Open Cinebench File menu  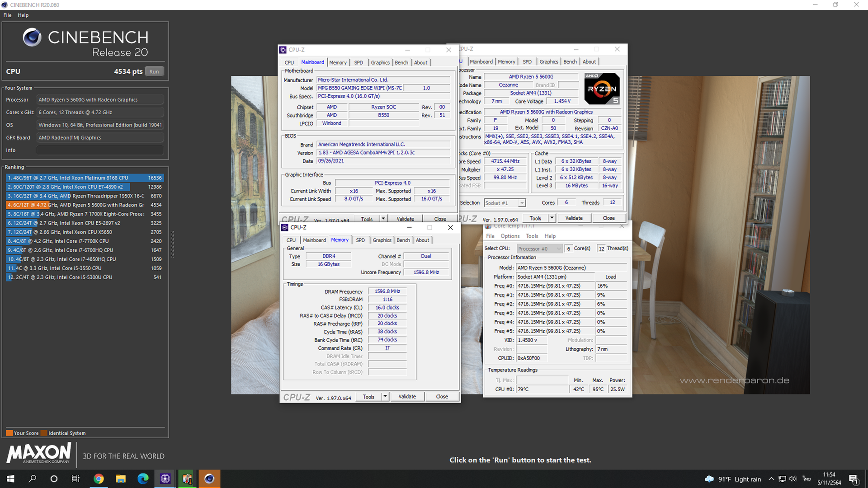[x=8, y=15]
